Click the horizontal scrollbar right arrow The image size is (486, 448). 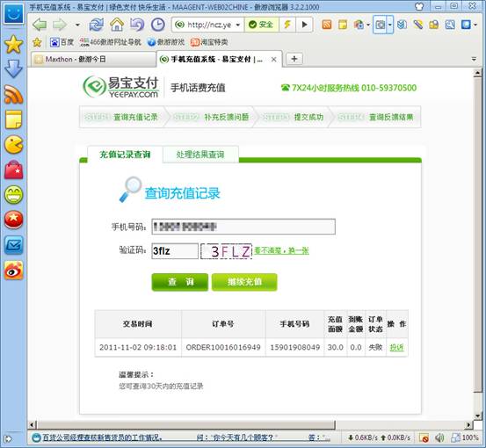(468, 424)
